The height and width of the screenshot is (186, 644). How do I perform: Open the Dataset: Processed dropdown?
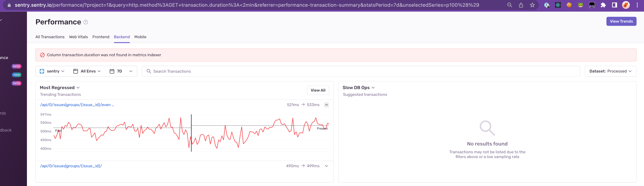pos(610,71)
